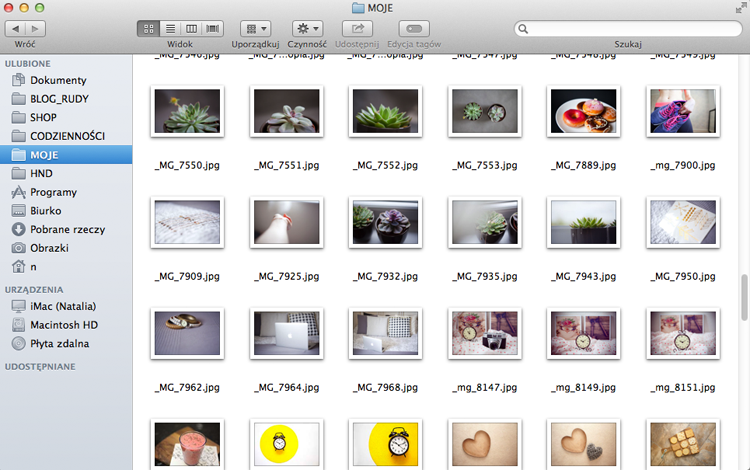Switch to list view mode
The height and width of the screenshot is (470, 750).
click(170, 29)
